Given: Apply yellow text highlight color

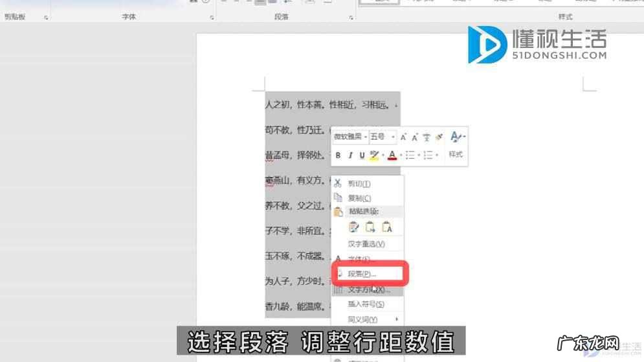Looking at the screenshot, I should point(373,155).
